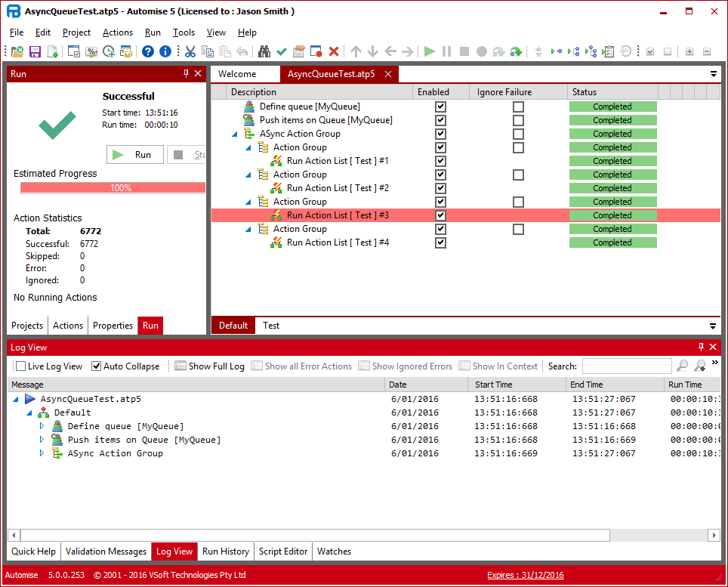Expand Define queue [MyQueue] log entry
The height and width of the screenshot is (587, 728).
[x=42, y=426]
